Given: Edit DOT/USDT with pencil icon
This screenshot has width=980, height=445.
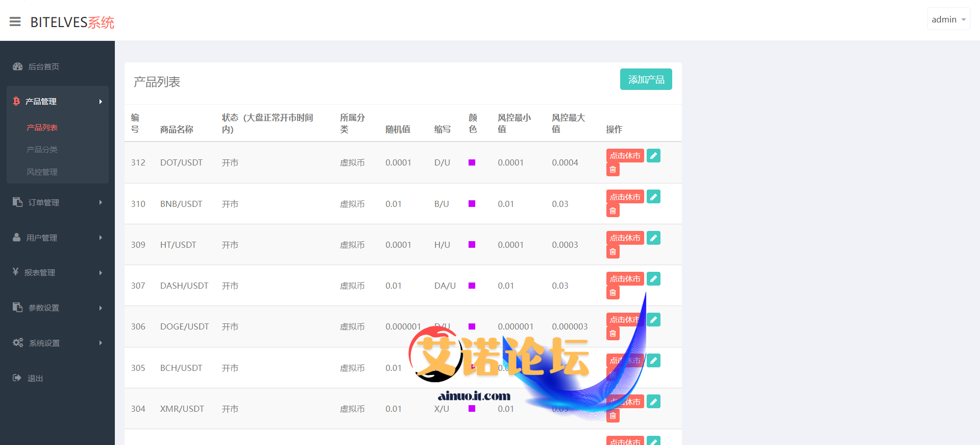Looking at the screenshot, I should (x=653, y=155).
